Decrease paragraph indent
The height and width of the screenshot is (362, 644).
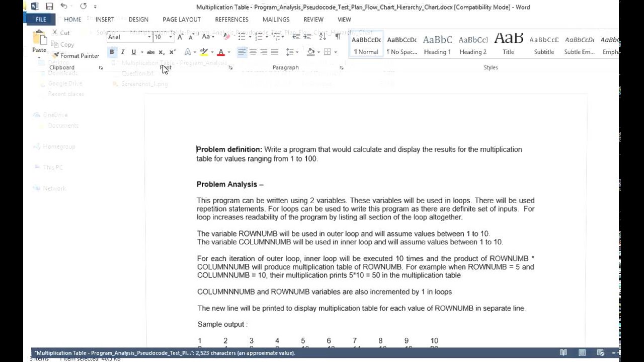tap(296, 37)
